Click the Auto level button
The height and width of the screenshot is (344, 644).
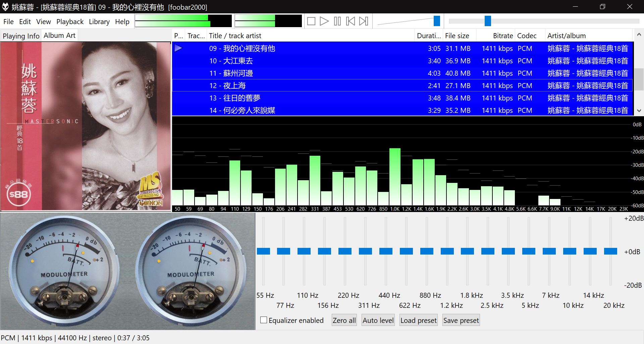tap(378, 321)
